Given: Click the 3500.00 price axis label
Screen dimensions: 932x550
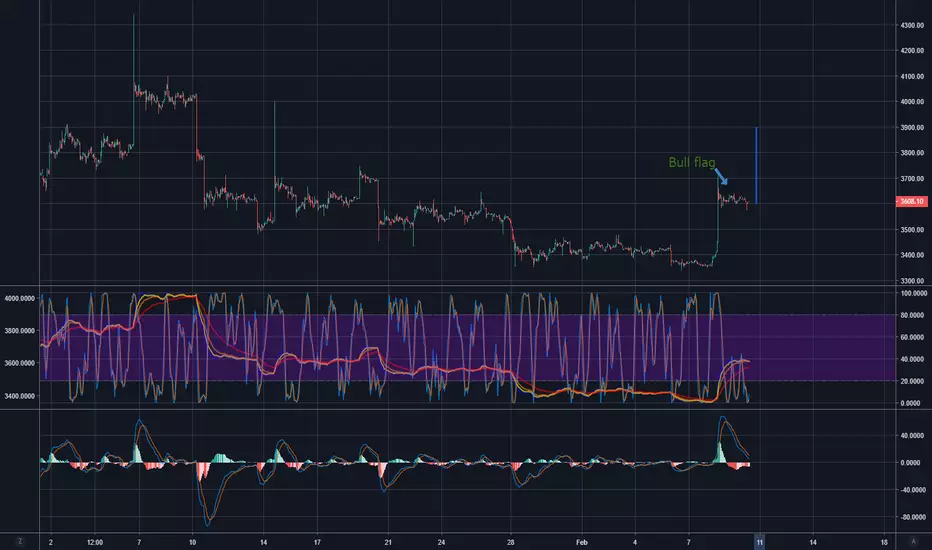Looking at the screenshot, I should point(912,230).
